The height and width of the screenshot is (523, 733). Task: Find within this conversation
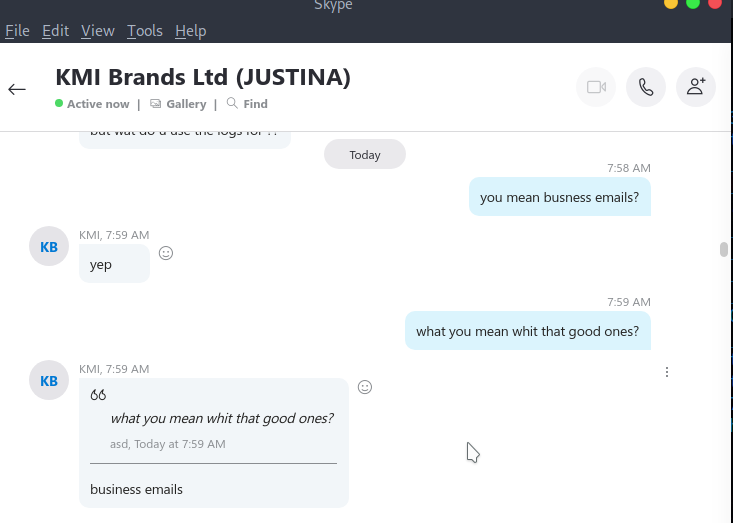(x=247, y=104)
